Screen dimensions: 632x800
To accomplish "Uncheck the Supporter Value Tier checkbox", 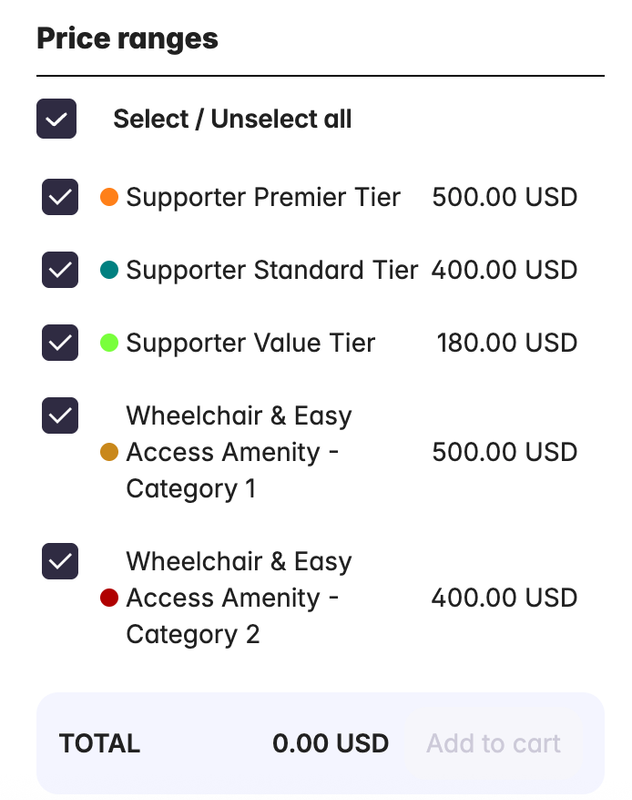I will (x=60, y=343).
